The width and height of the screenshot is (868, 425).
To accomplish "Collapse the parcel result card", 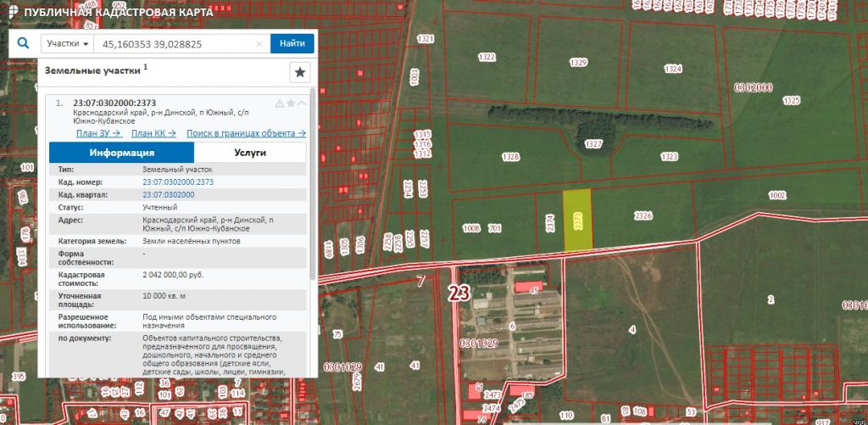I will pyautogui.click(x=302, y=103).
